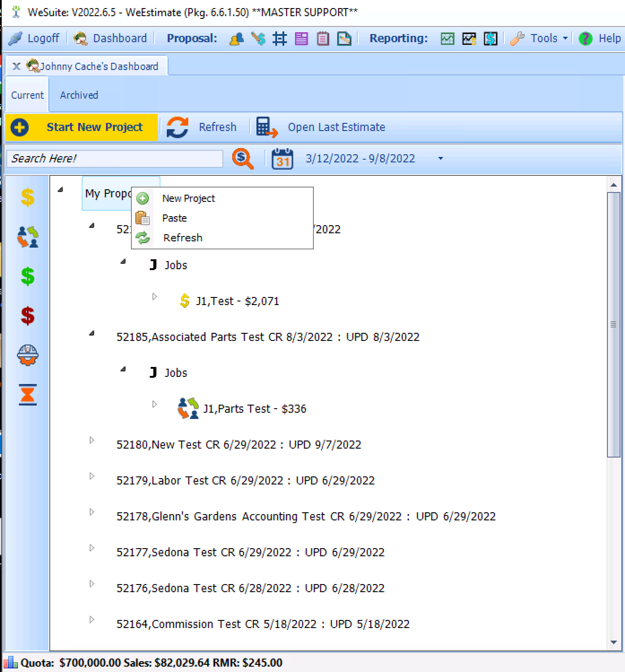Collapse Jobs under project 52185
The width and height of the screenshot is (625, 672).
(x=123, y=369)
